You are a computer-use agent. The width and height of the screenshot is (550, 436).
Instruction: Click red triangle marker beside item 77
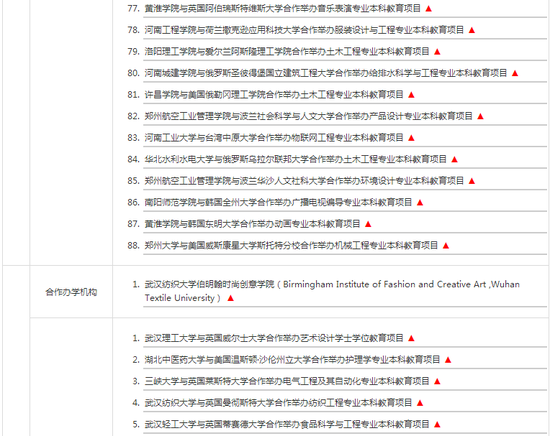click(x=428, y=9)
